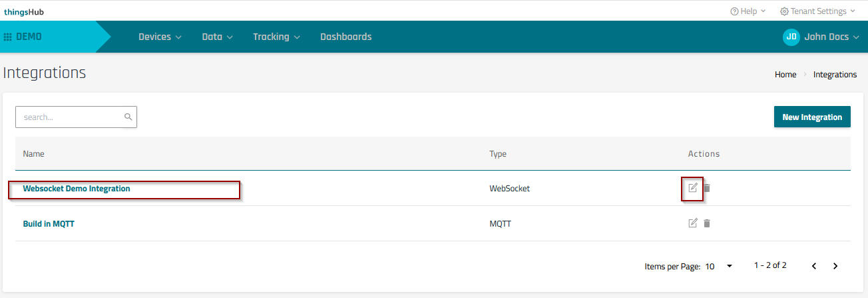Image resolution: width=868 pixels, height=298 pixels.
Task: Change the items per page dropdown
Action: pos(719,266)
